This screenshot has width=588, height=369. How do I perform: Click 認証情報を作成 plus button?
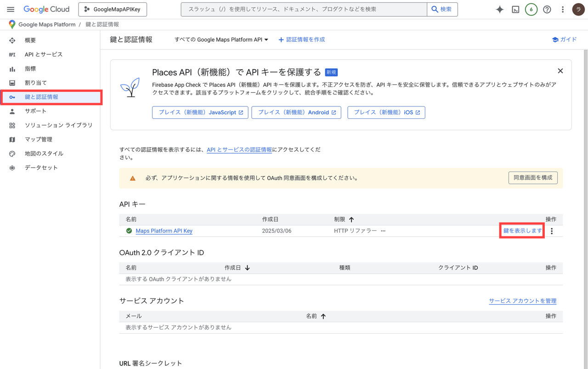(302, 39)
